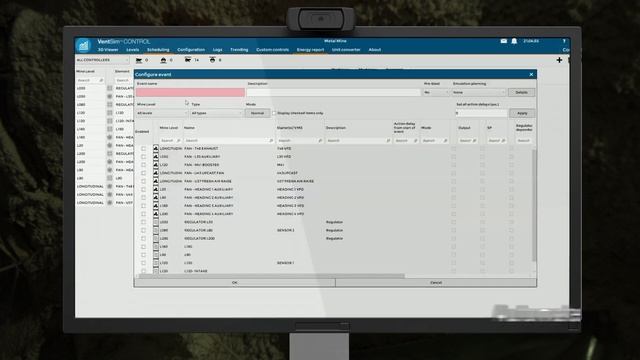This screenshot has height=360, width=640.
Task: Click the vertical scrollbar of the event table
Action: (x=534, y=206)
